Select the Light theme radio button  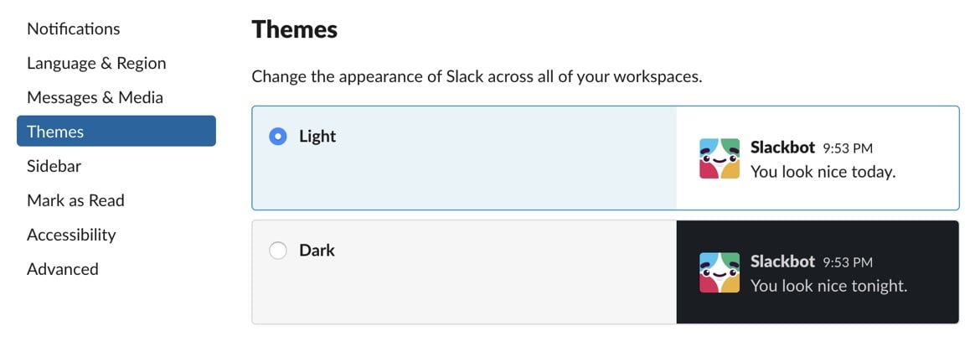coord(278,137)
